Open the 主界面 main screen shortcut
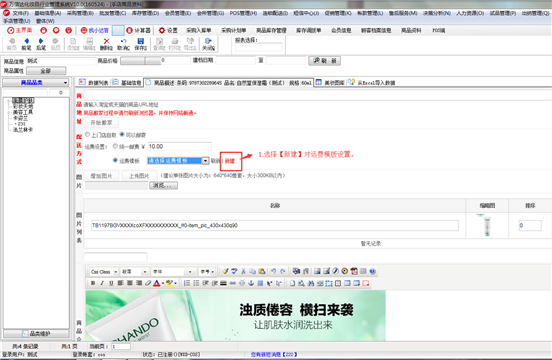The width and height of the screenshot is (552, 360). 20,30
